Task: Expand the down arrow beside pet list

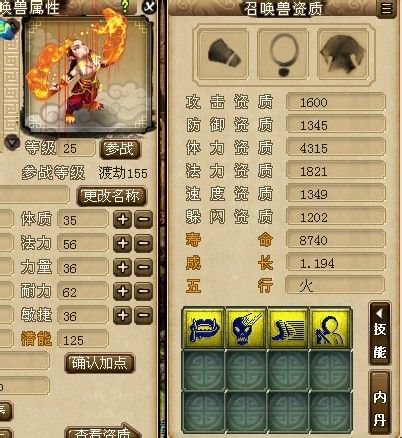Action: [12, 143]
